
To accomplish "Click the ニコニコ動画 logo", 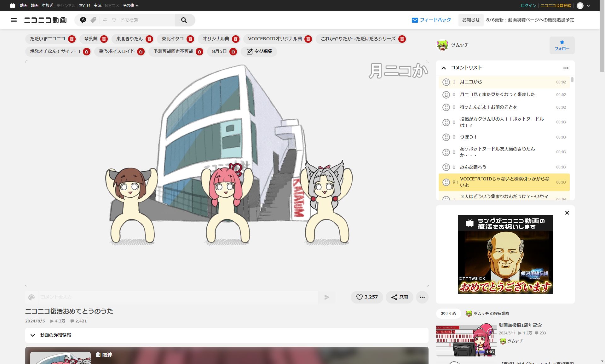I will pos(45,20).
